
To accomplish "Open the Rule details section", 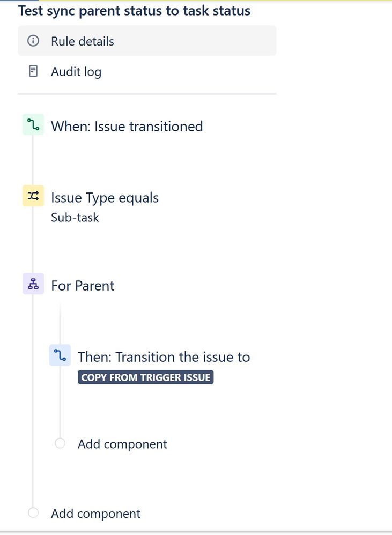I will [82, 41].
